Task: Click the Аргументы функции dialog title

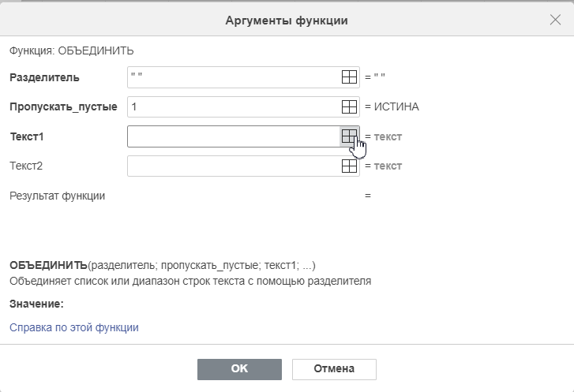Action: pyautogui.click(x=287, y=21)
